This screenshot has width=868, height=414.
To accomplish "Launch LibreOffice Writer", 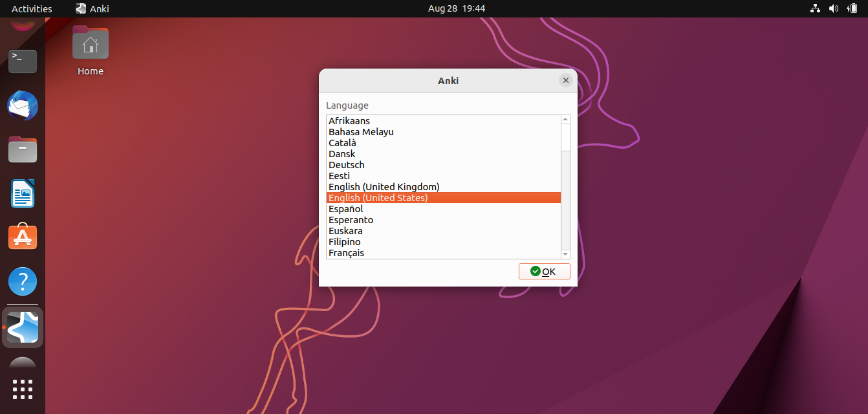I will (x=22, y=193).
